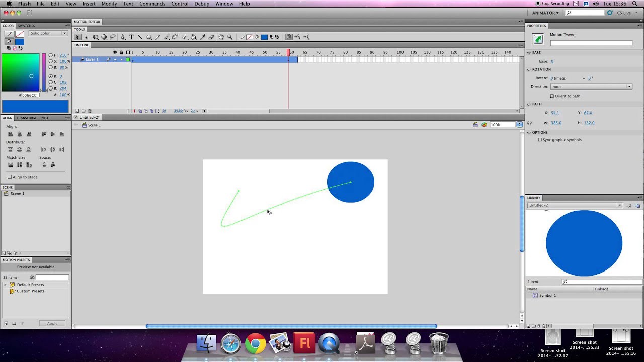Open the Modify menu

[x=109, y=4]
